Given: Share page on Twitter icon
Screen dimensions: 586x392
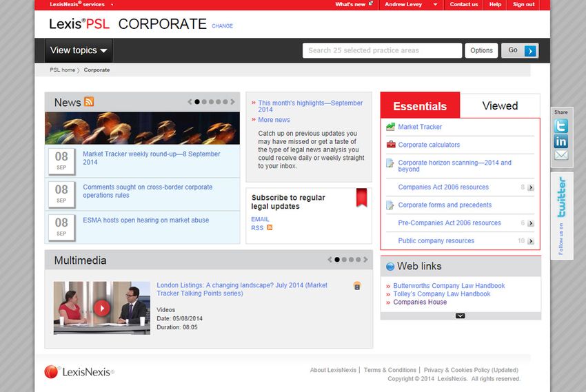Looking at the screenshot, I should [x=561, y=126].
